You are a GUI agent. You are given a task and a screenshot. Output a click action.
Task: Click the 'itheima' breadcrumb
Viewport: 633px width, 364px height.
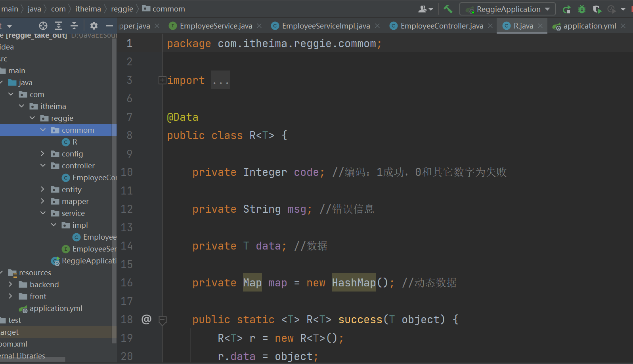coord(88,9)
